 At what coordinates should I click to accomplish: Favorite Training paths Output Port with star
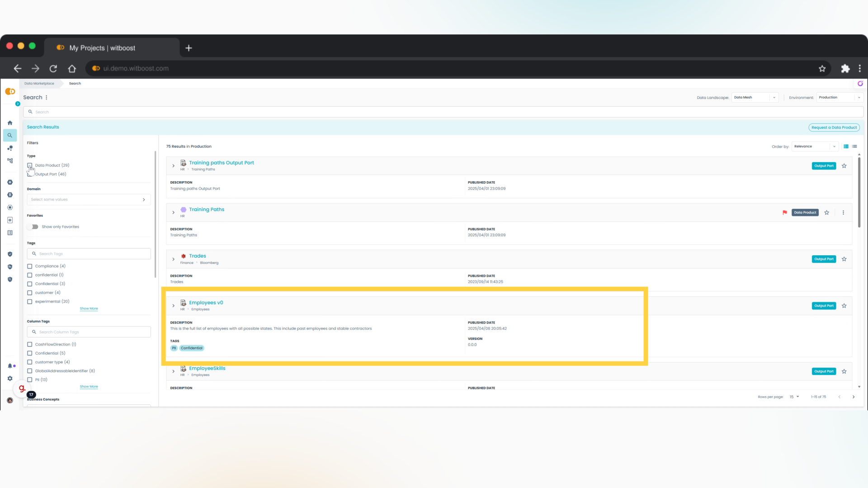coord(844,166)
